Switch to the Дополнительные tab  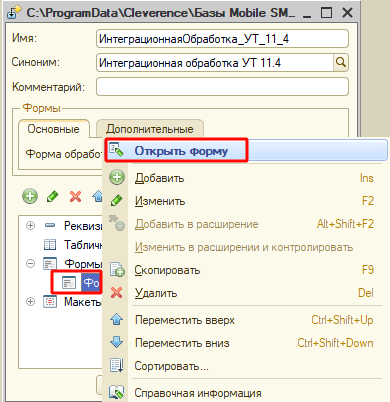(150, 129)
